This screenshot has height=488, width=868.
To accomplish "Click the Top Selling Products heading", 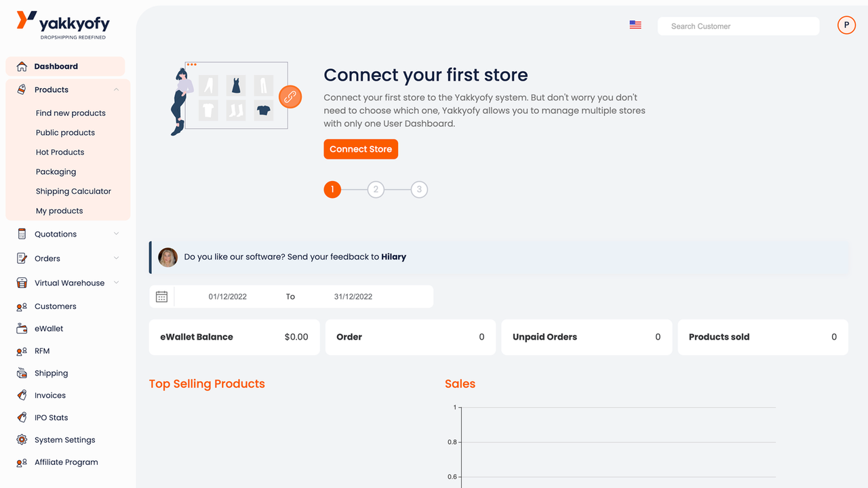I will 207,384.
